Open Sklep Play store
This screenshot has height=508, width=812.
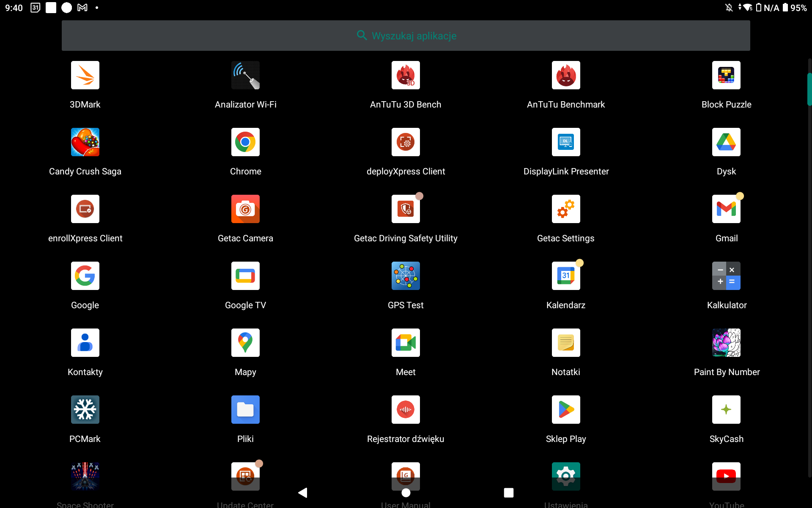tap(566, 410)
